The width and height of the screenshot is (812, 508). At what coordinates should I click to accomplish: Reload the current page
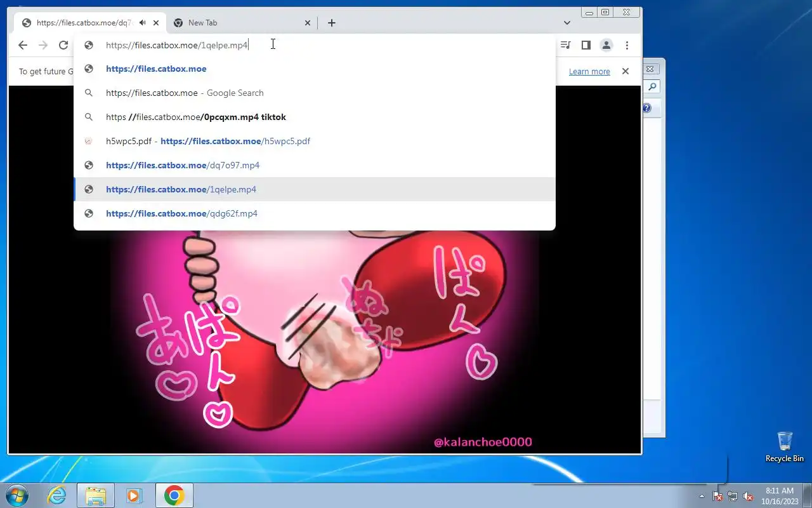pyautogui.click(x=63, y=45)
